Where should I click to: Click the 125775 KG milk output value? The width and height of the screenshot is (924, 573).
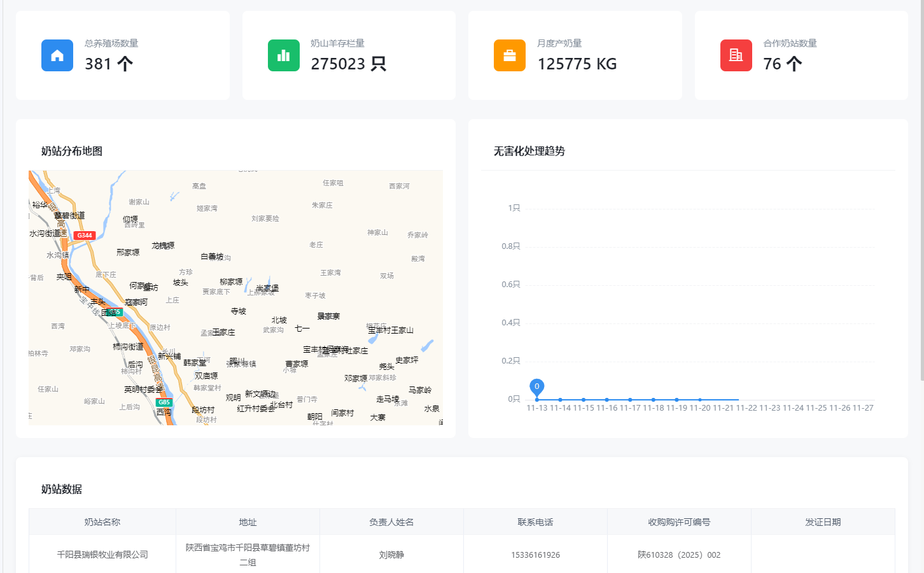pos(577,64)
